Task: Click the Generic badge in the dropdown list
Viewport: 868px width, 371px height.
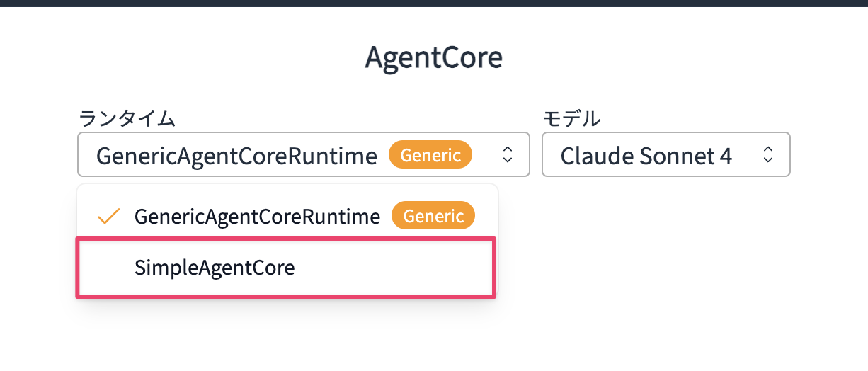Action: (433, 216)
